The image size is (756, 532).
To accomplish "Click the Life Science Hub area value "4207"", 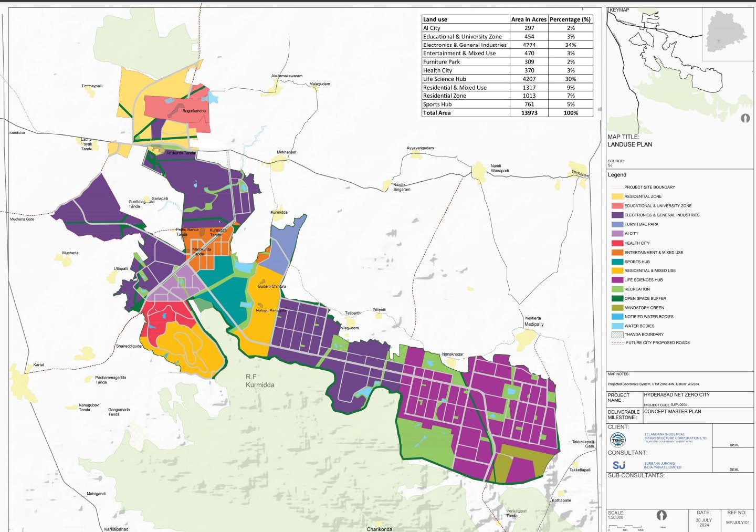I will click(x=529, y=79).
